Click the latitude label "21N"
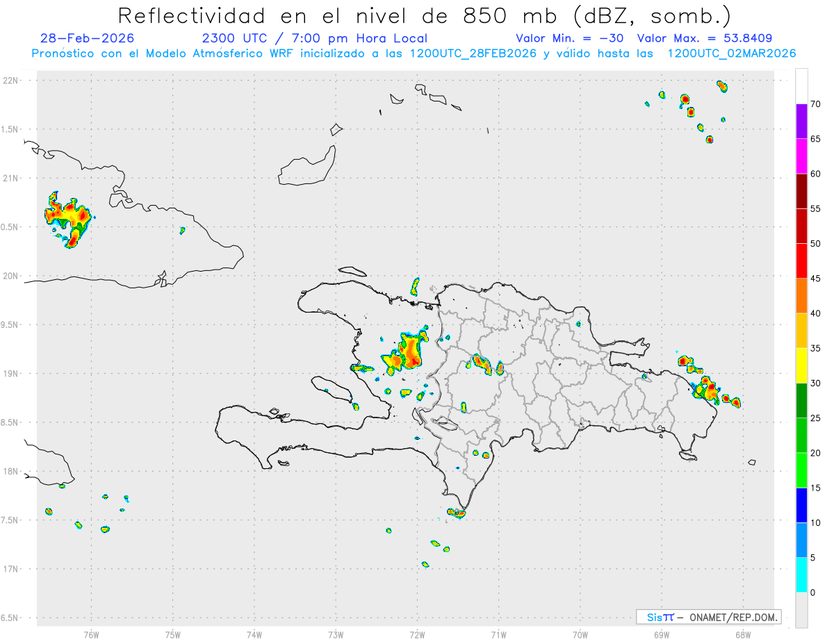 pos(10,178)
